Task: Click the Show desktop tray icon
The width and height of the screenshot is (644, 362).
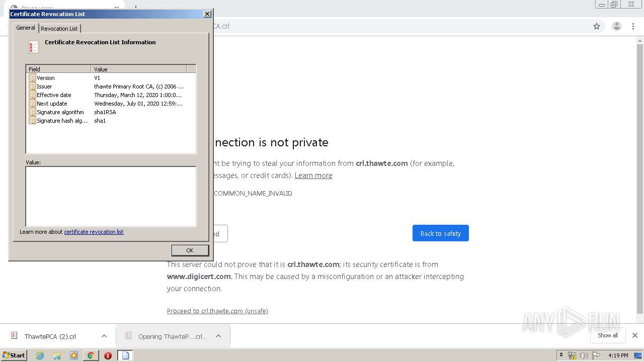Action: [x=638, y=355]
